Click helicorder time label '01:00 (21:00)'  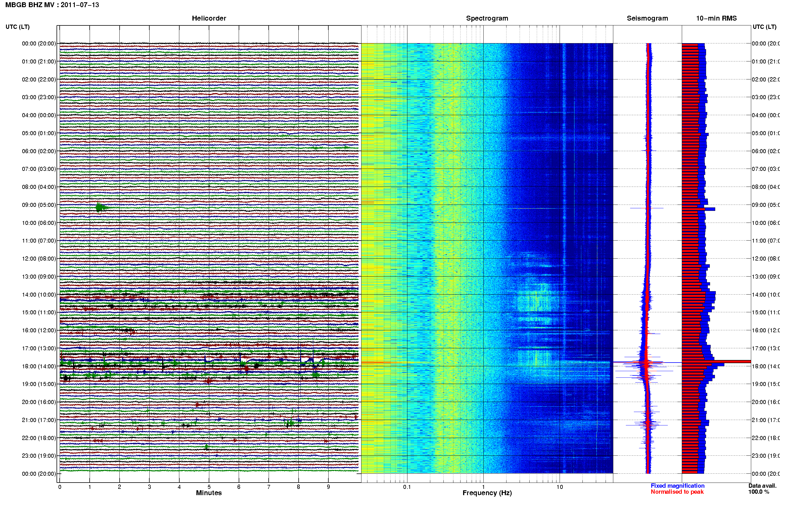coord(39,61)
